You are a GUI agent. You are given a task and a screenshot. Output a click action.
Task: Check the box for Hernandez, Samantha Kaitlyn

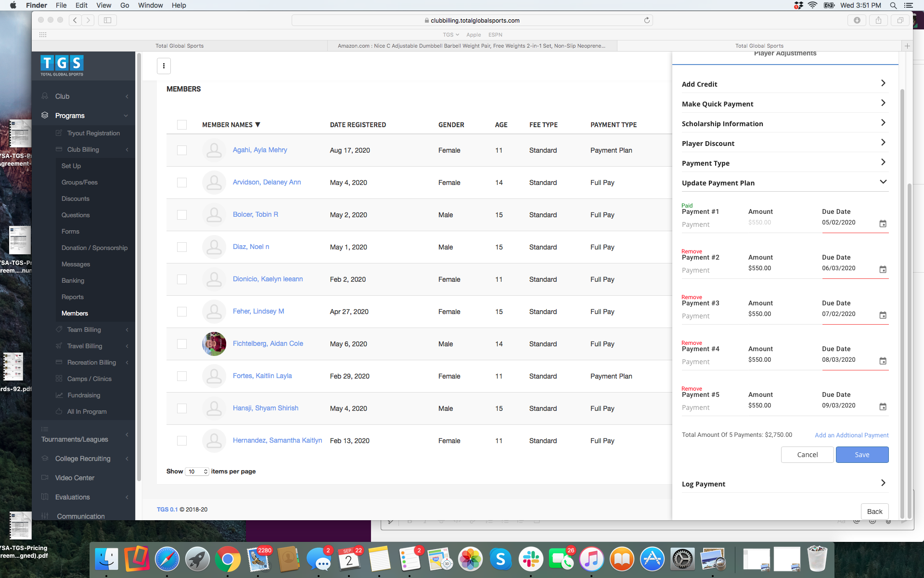click(182, 441)
